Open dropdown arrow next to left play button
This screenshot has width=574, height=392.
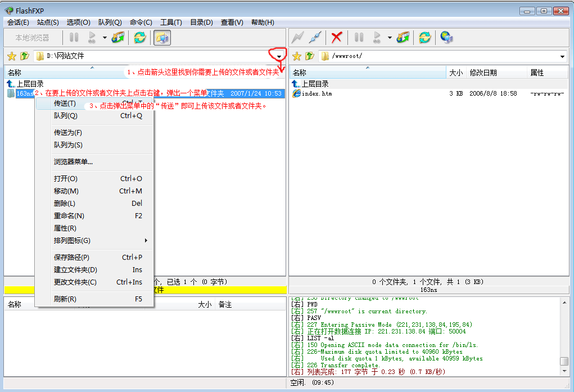105,38
